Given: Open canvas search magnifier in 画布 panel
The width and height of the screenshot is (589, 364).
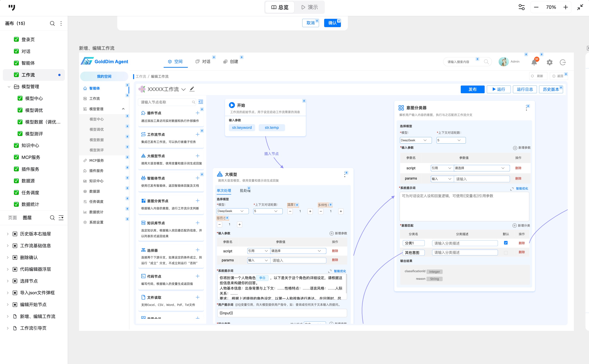Looking at the screenshot, I should click(x=52, y=23).
